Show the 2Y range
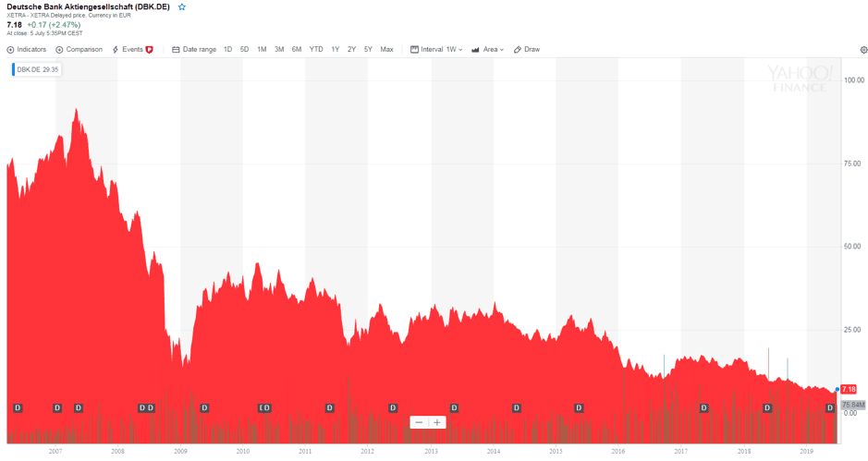868x461 pixels. [351, 49]
